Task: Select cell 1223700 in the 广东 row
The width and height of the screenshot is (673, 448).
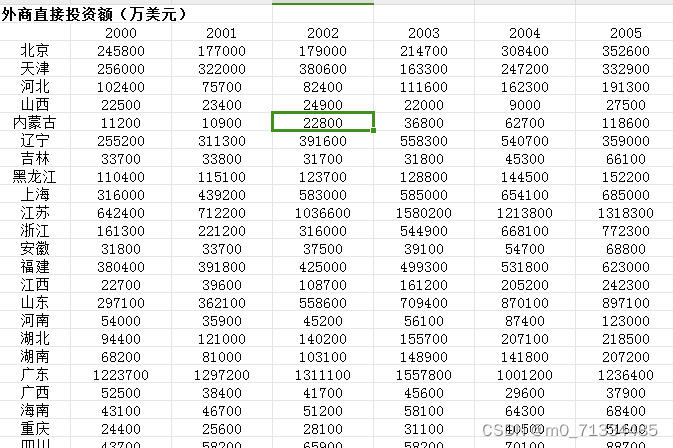Action: (121, 375)
